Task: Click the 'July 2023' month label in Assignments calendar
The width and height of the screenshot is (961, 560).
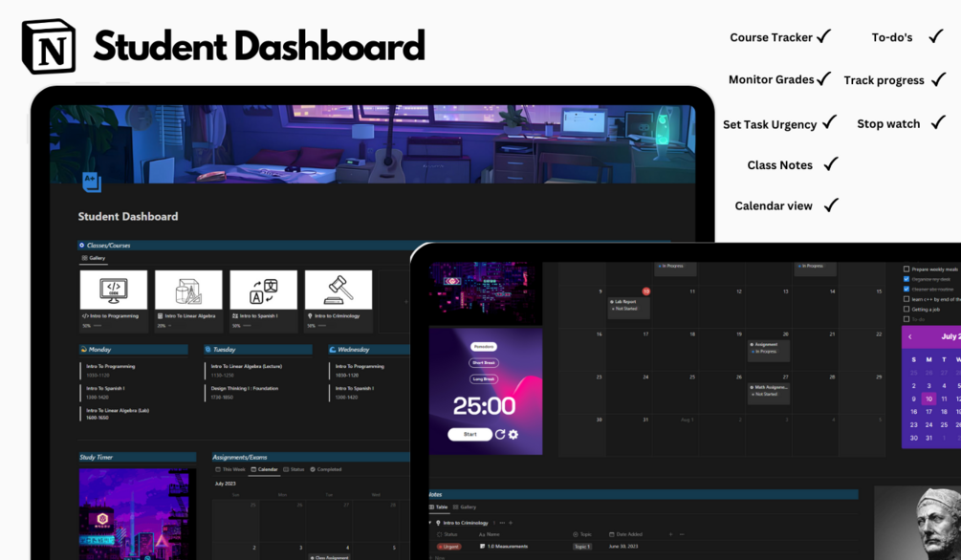Action: point(225,484)
